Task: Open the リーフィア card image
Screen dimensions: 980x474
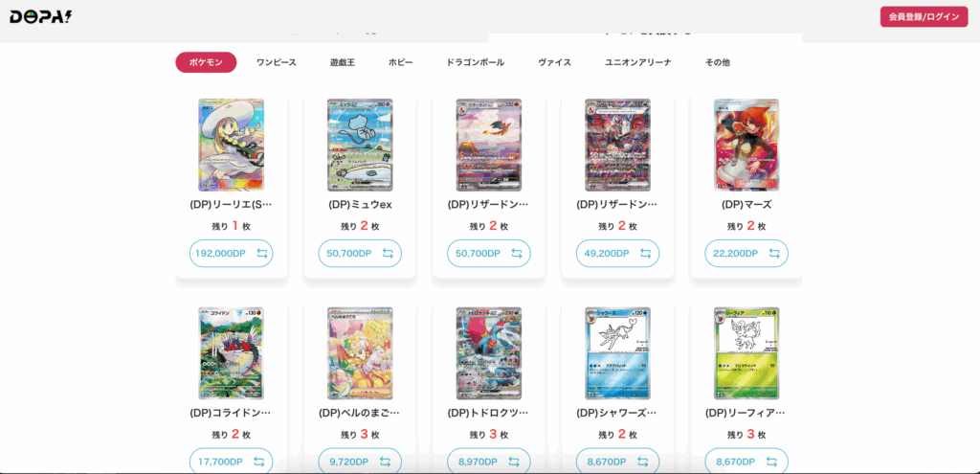Action: (x=746, y=352)
